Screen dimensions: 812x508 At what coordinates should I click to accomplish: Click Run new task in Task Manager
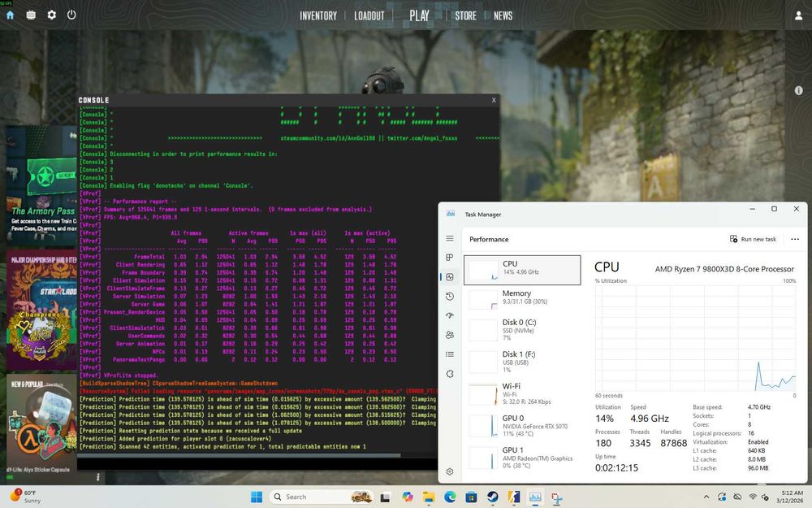753,239
